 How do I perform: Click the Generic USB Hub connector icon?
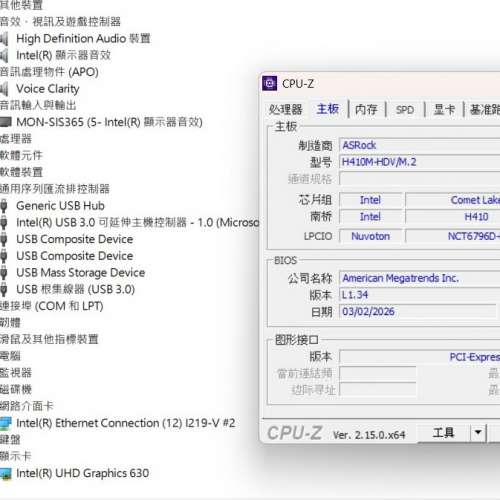pos(4,206)
